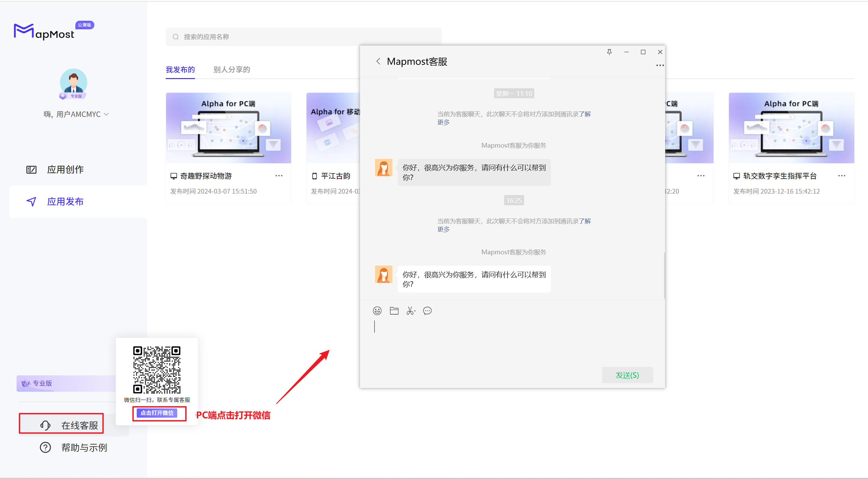The image size is (868, 479).
Task: Click the chat window vertical scrollbar
Action: (x=664, y=275)
